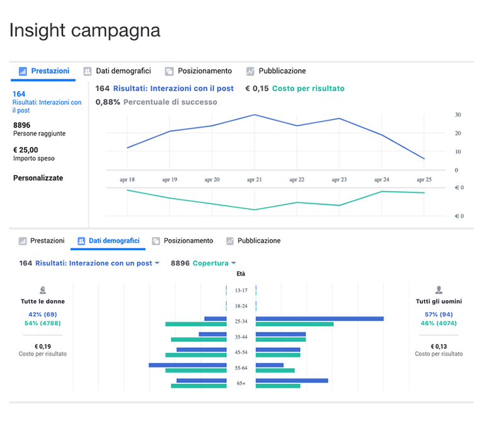Open the Interazione con un post dropdown
This screenshot has width=504, height=423.
157,264
